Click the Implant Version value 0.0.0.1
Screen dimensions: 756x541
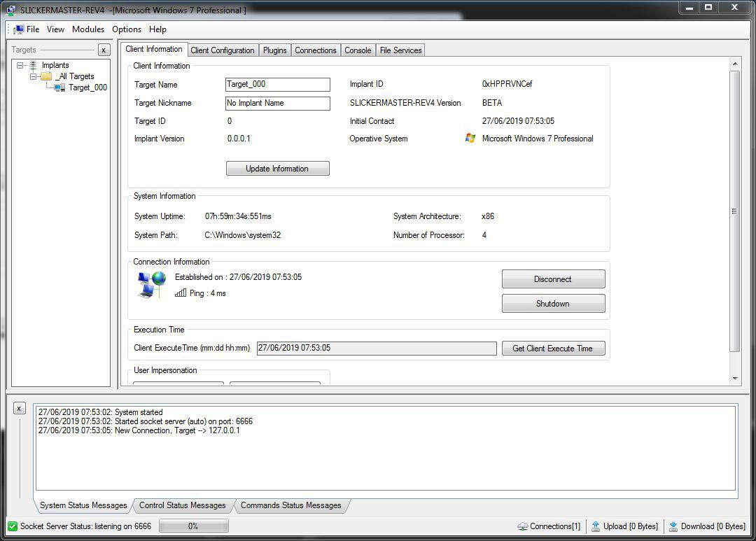tap(239, 139)
